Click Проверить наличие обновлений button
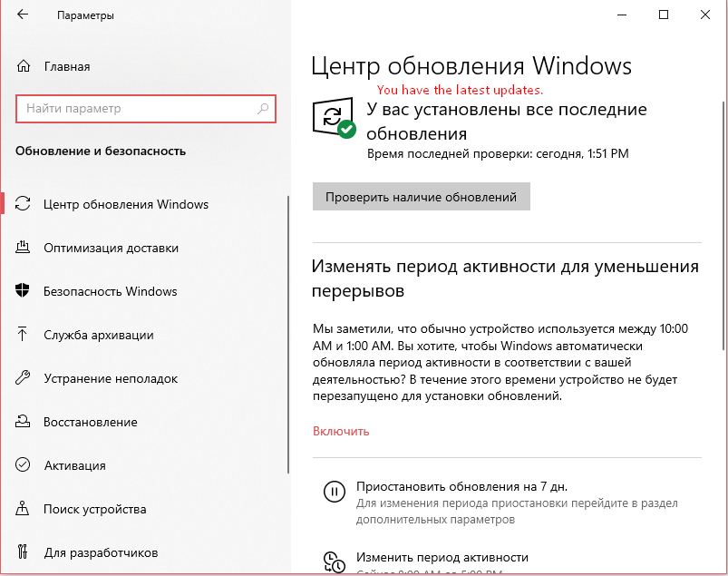 pyautogui.click(x=421, y=197)
